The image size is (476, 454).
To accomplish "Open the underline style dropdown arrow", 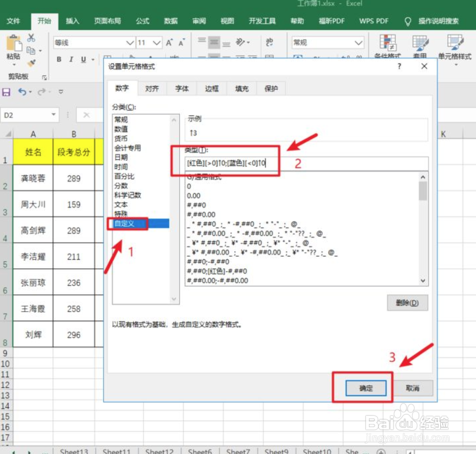I will pos(93,60).
